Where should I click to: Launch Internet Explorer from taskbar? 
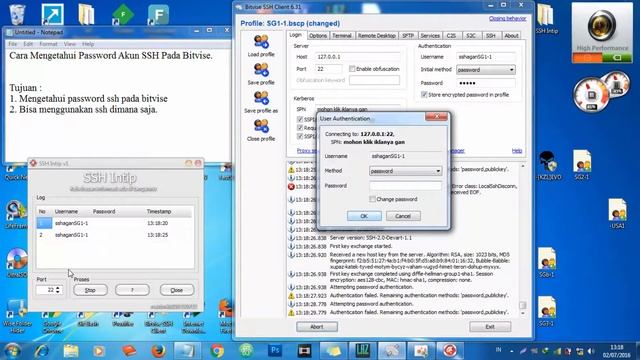point(42,351)
